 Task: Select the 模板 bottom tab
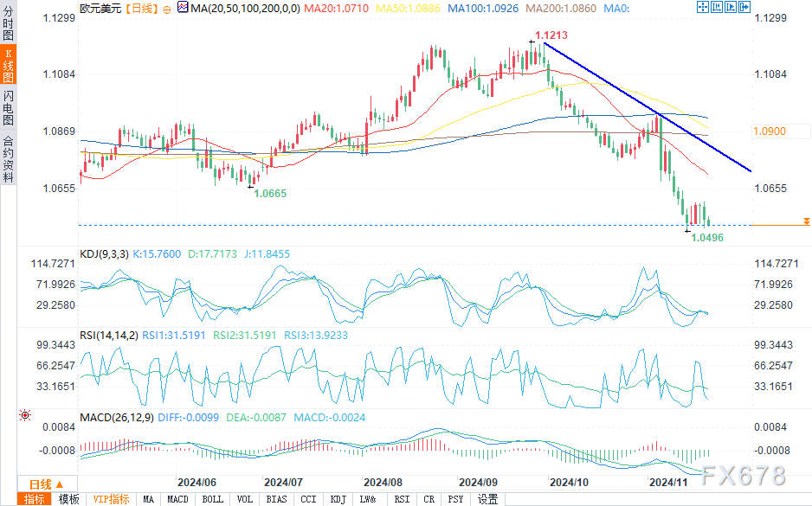69,499
